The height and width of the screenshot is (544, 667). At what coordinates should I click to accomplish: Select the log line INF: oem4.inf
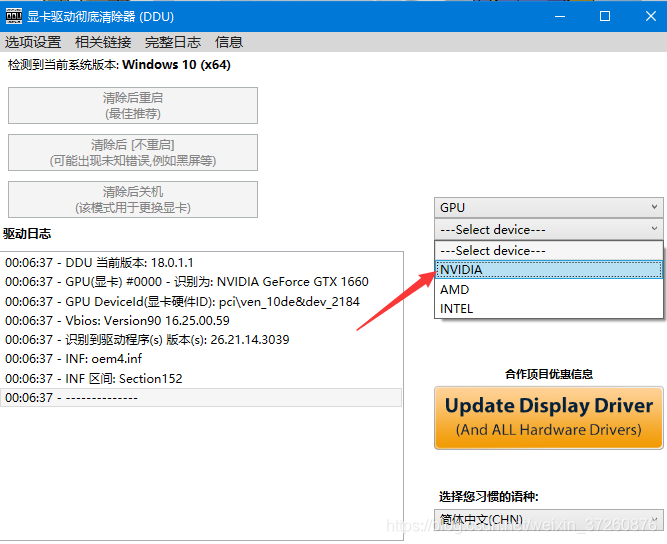(201, 359)
